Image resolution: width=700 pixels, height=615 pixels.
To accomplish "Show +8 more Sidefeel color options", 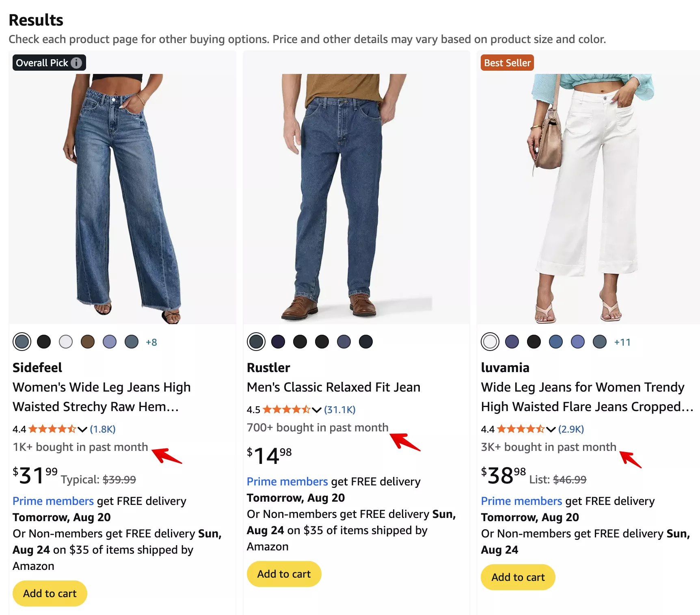I will tap(151, 342).
